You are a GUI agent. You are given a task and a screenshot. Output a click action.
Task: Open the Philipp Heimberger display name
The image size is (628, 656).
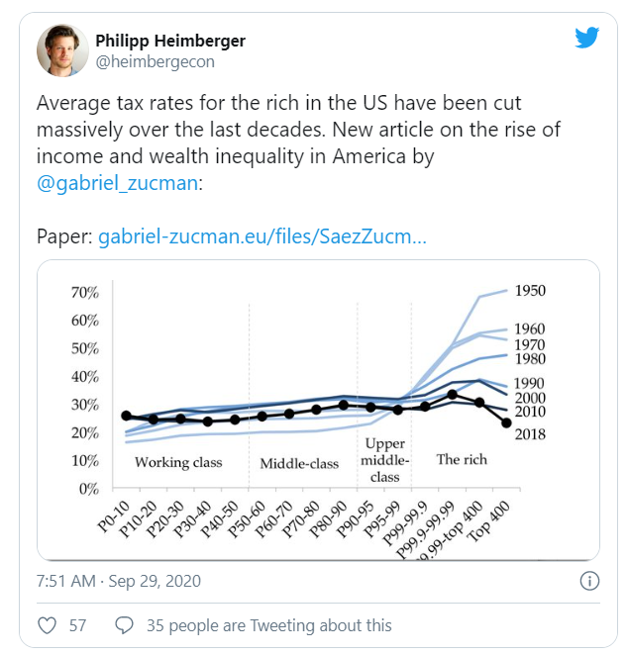point(170,40)
